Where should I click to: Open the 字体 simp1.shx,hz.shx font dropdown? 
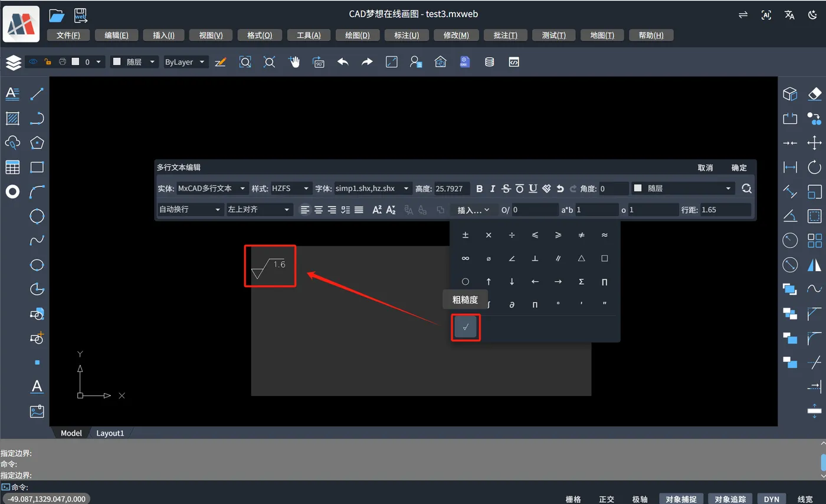373,189
